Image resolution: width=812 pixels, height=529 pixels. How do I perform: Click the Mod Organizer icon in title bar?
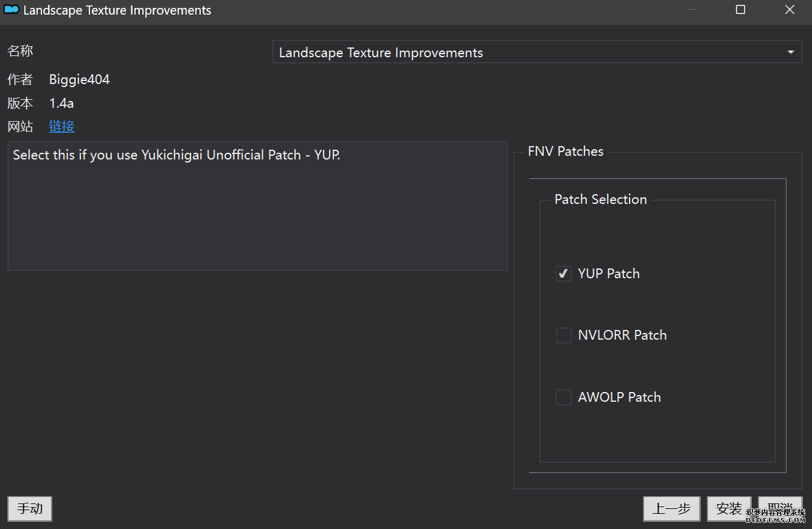11,10
